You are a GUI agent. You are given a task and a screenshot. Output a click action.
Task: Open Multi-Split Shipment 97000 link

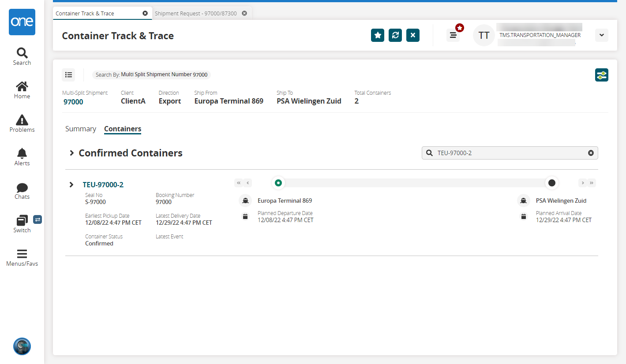point(73,102)
